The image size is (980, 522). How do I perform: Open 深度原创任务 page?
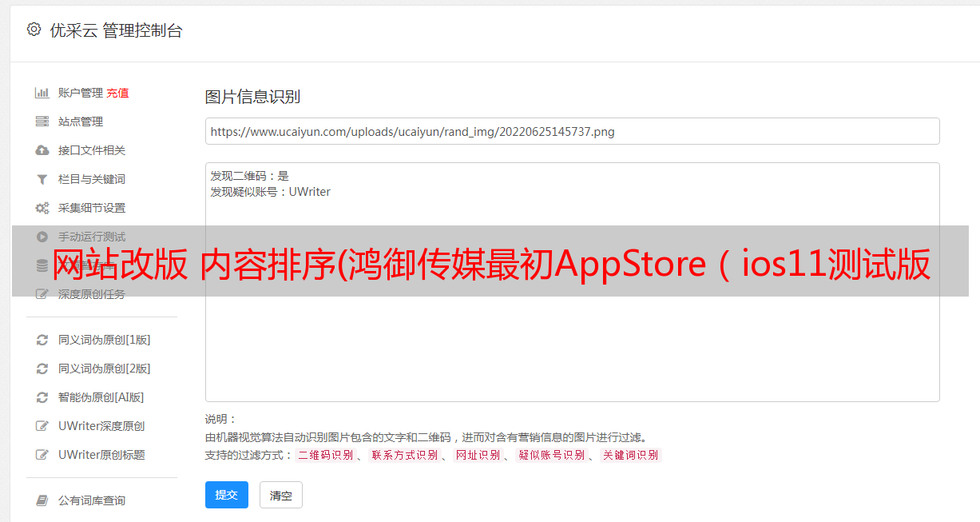91,294
